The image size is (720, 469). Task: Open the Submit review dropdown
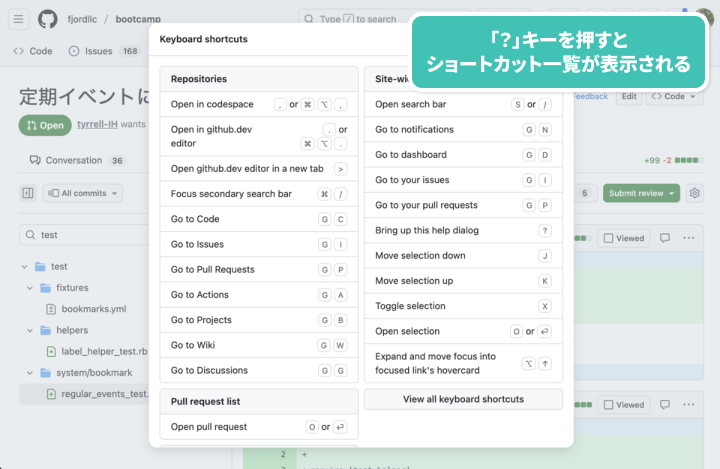tap(642, 193)
